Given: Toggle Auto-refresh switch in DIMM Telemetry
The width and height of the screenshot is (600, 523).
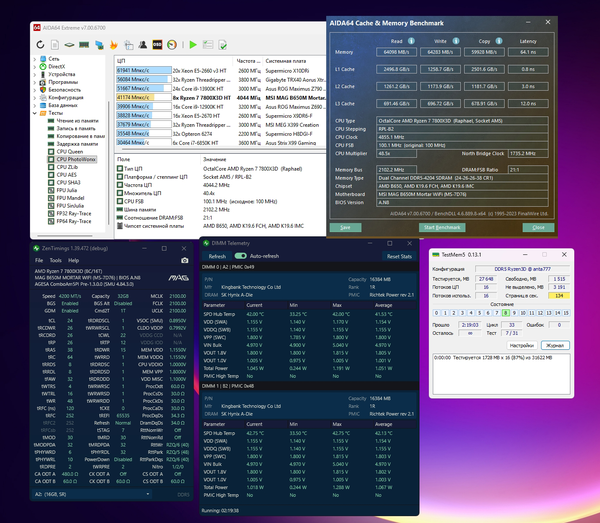Looking at the screenshot, I should (240, 256).
